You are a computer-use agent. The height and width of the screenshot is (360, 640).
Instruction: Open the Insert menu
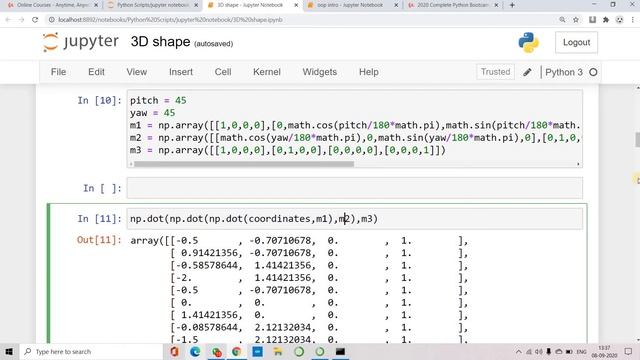(181, 72)
